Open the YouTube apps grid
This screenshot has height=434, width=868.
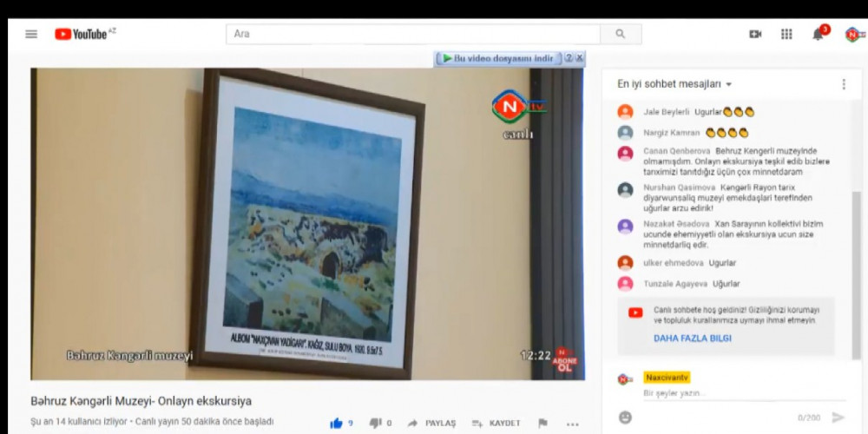click(786, 35)
